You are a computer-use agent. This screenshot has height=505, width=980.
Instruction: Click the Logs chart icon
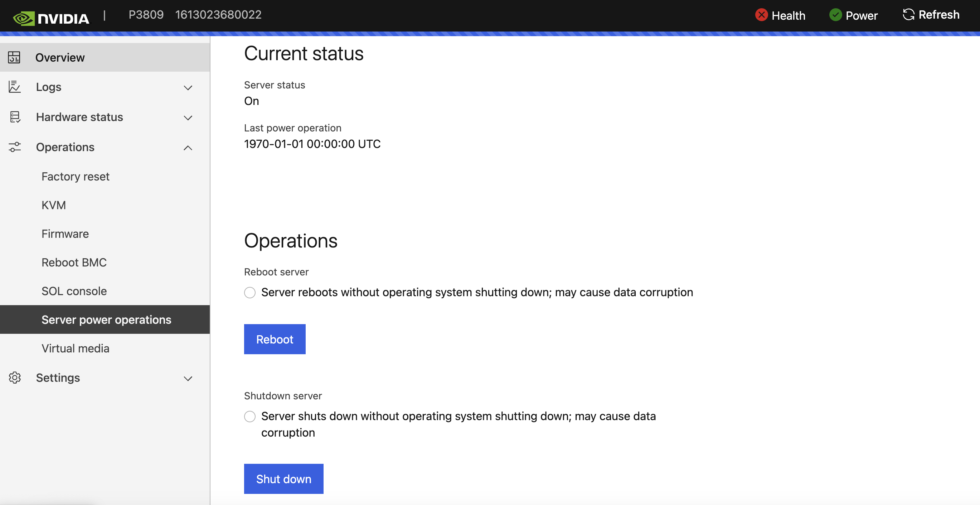pos(14,87)
